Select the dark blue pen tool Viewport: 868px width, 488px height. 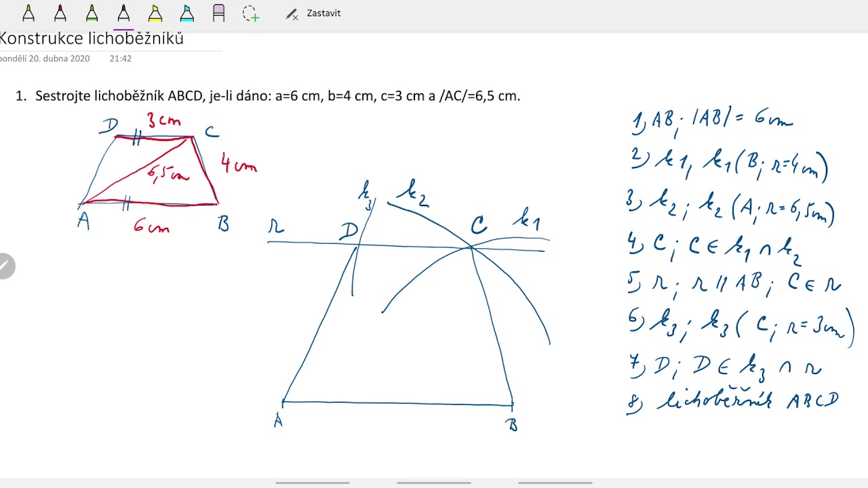pyautogui.click(x=123, y=14)
